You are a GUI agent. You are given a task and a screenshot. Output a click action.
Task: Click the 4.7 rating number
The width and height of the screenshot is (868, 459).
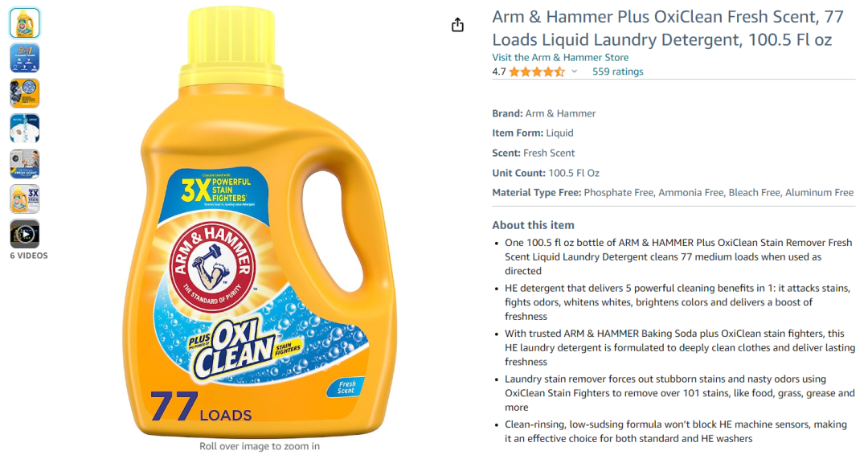coord(499,72)
